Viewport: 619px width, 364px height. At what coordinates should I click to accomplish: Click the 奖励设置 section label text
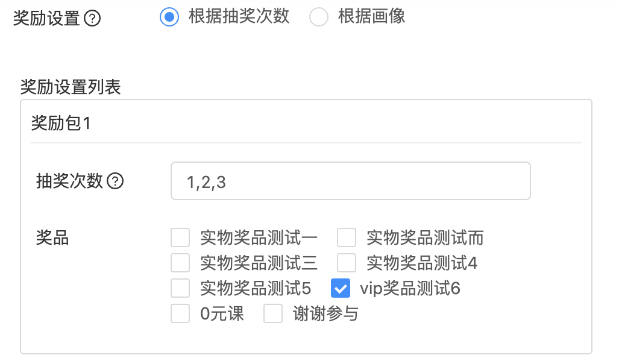(46, 19)
